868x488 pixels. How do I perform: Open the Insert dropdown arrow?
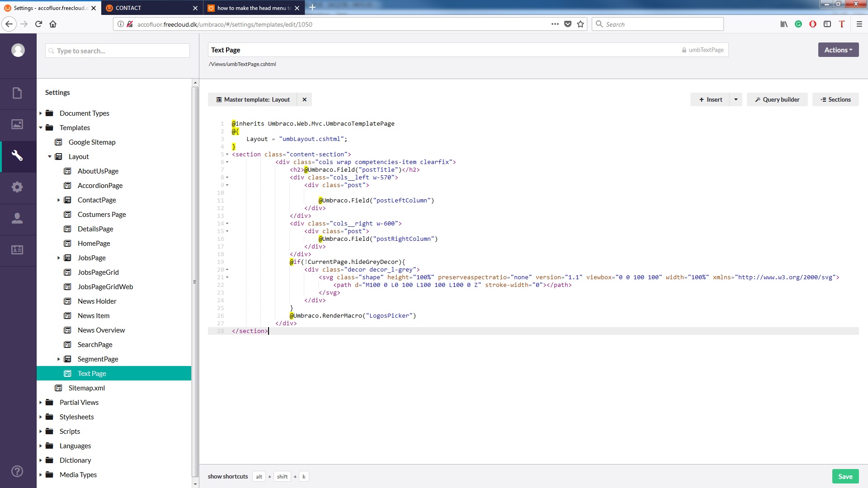(x=736, y=99)
